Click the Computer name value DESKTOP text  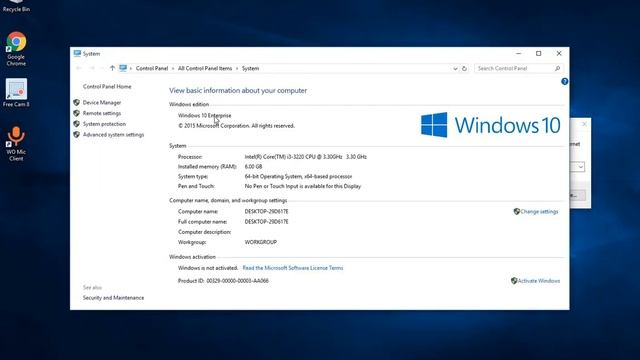click(x=266, y=211)
